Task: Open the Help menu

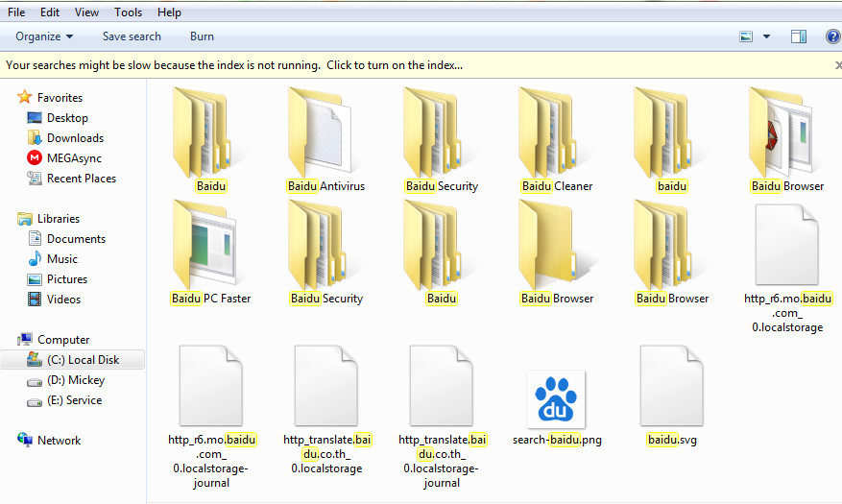Action: click(x=169, y=12)
